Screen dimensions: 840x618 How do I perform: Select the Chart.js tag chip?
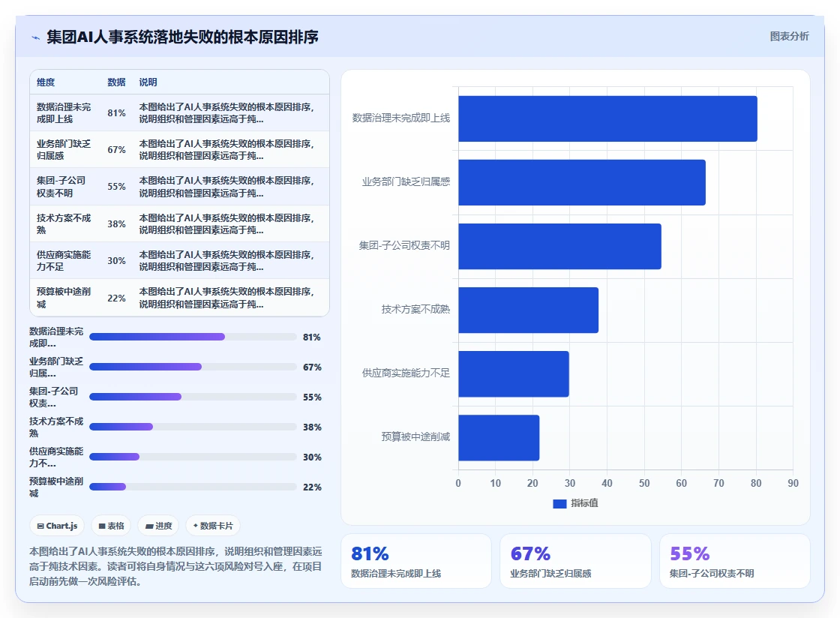pos(57,526)
